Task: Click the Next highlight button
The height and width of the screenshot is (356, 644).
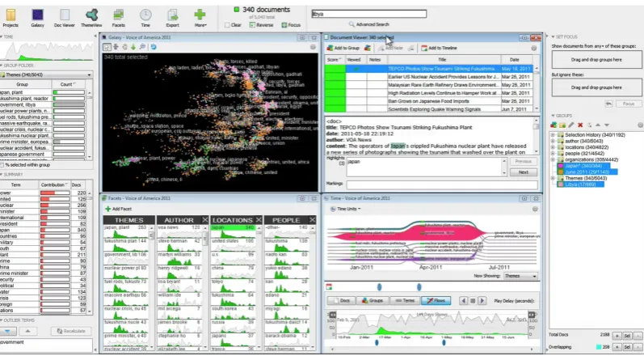Action: pos(524,172)
